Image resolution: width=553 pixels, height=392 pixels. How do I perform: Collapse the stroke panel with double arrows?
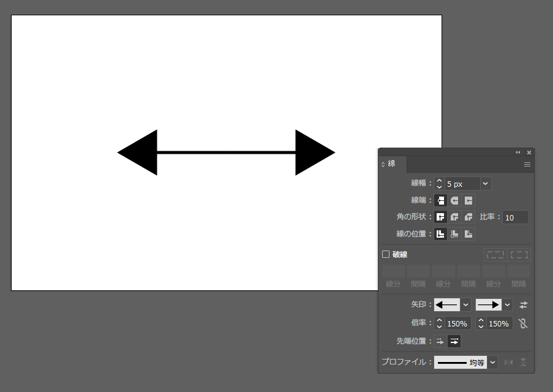pyautogui.click(x=518, y=152)
